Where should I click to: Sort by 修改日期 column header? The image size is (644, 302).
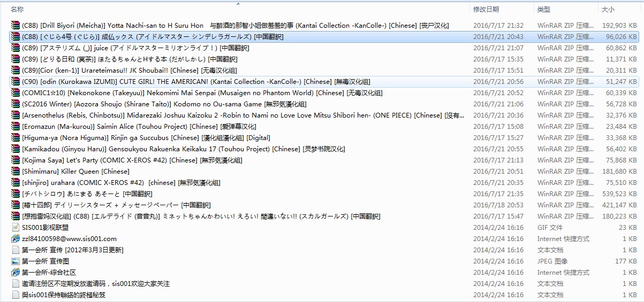pyautogui.click(x=486, y=10)
